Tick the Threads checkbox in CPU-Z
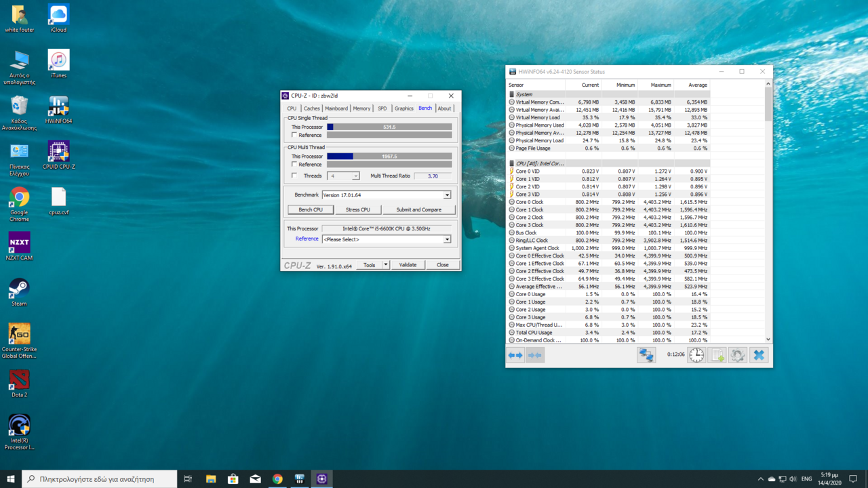The width and height of the screenshot is (868, 488). tap(294, 176)
